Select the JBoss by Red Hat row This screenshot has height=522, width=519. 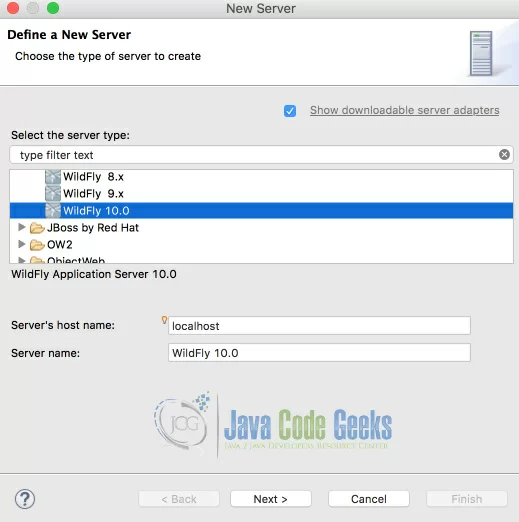point(261,228)
